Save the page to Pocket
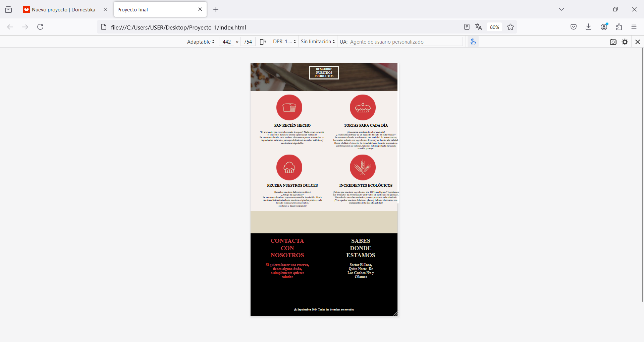This screenshot has width=644, height=342. (574, 27)
